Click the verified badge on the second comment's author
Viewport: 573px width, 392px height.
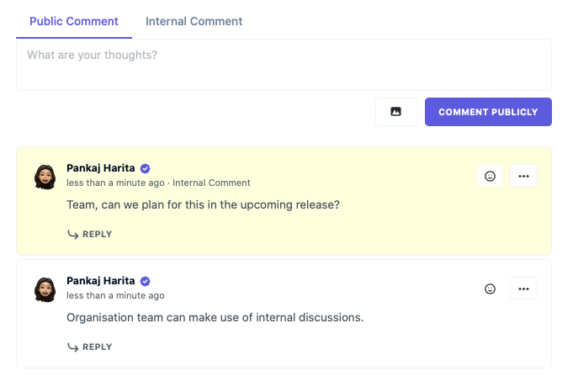(145, 281)
